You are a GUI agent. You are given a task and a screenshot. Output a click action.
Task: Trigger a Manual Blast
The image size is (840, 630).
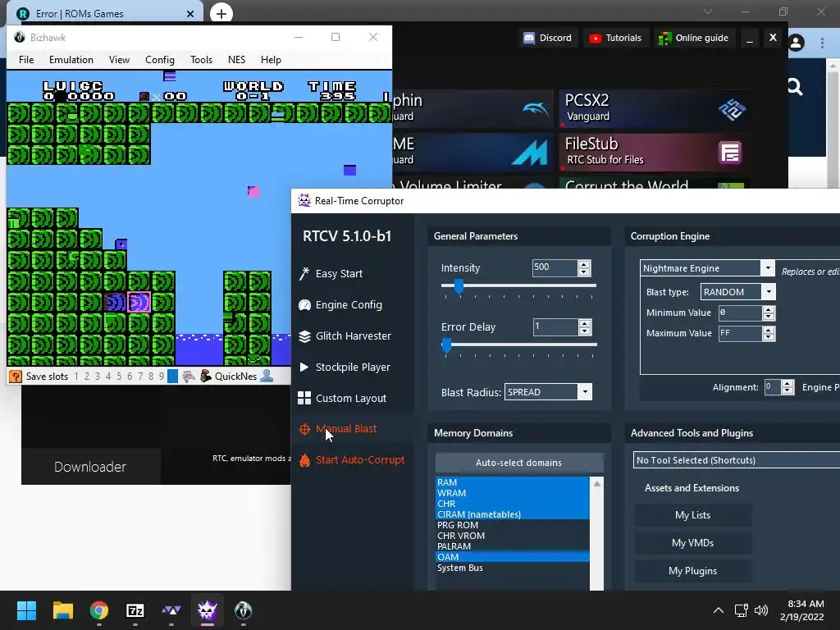(337, 429)
